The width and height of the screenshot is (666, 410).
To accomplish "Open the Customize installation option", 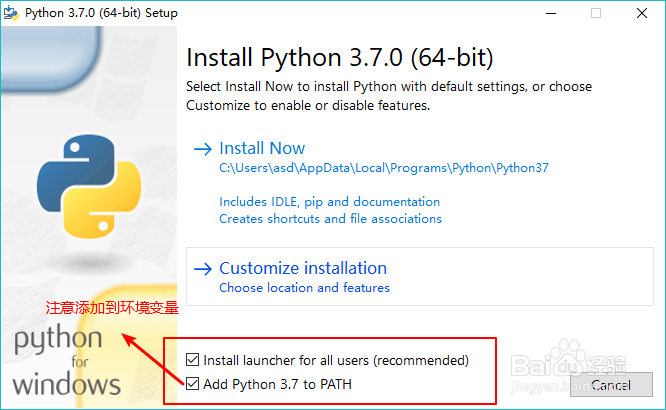I will pyautogui.click(x=302, y=268).
